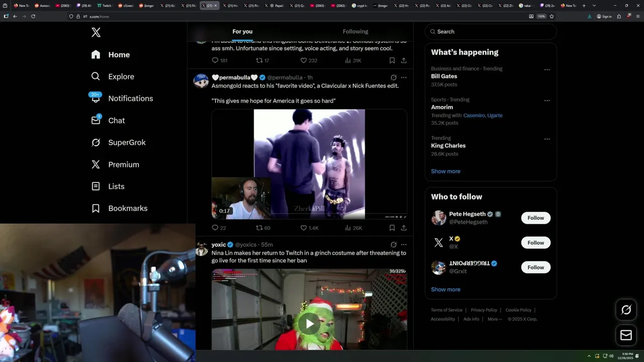Screen dimensions: 644x362
Task: Open a new browser tab
Action: (x=584, y=6)
